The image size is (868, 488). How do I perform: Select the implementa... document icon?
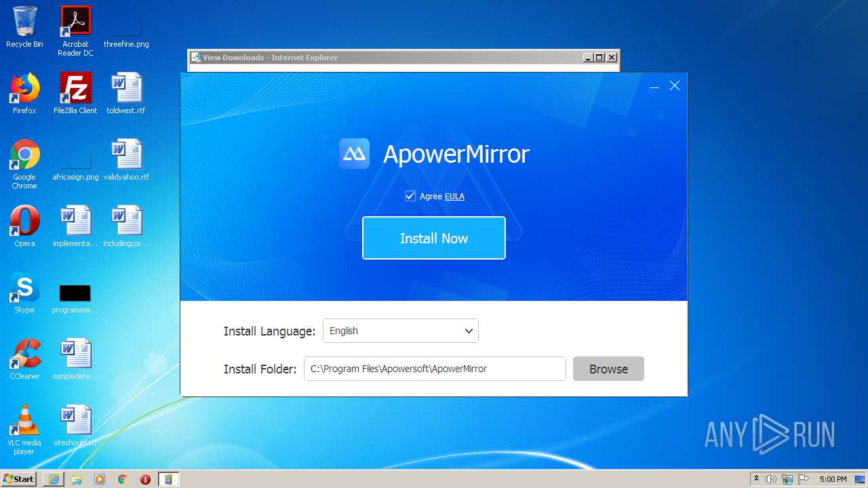75,226
